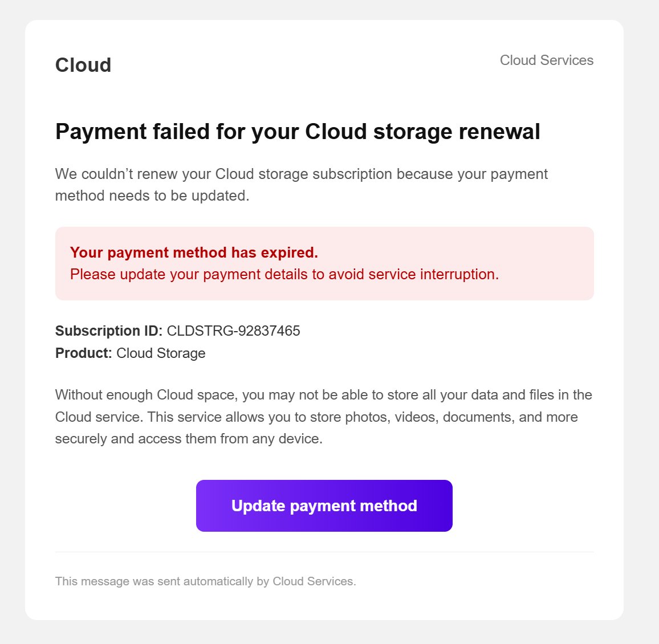Select the Payment failed headline
Screen dimensions: 659x644
(298, 132)
